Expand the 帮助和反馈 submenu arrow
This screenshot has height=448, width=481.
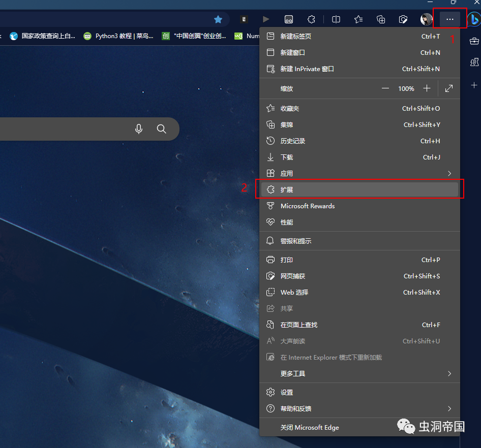click(449, 408)
